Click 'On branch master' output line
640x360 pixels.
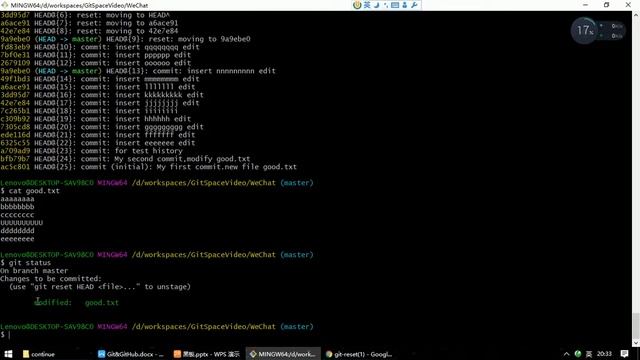[34, 271]
